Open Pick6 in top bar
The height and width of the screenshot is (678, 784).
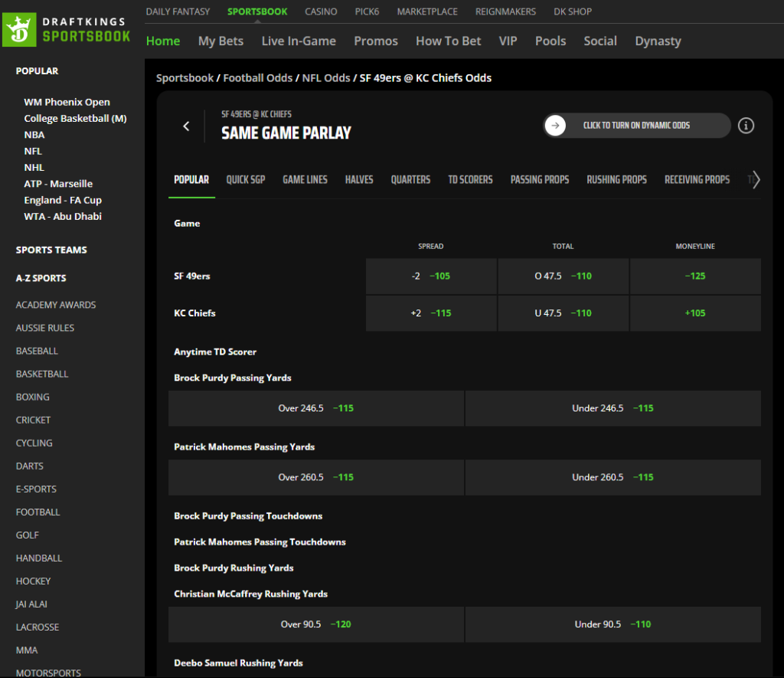[x=367, y=11]
